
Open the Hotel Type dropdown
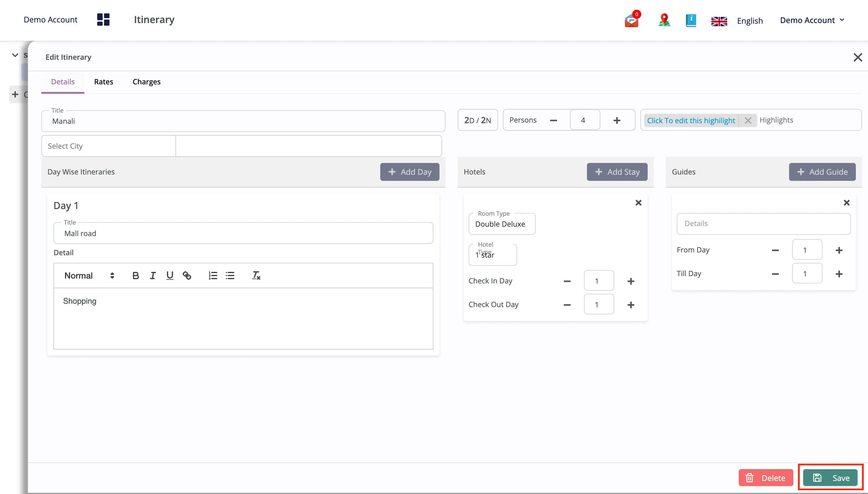(493, 255)
